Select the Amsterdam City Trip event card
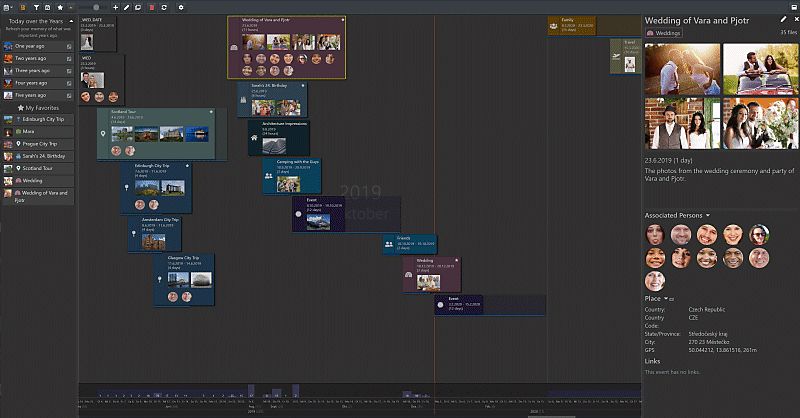Image resolution: width=800 pixels, height=418 pixels. coord(155,234)
